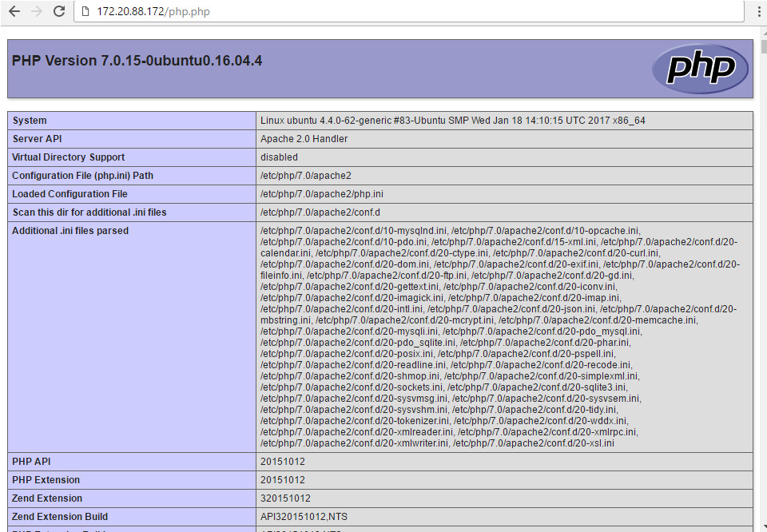Click the Zend Extension value 320151012
Image resolution: width=767 pixels, height=532 pixels.
click(x=286, y=498)
